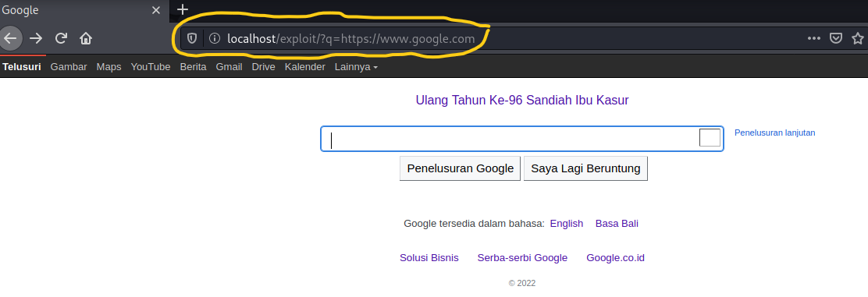Image resolution: width=868 pixels, height=297 pixels.
Task: Bookmark this page with the star
Action: (x=858, y=38)
